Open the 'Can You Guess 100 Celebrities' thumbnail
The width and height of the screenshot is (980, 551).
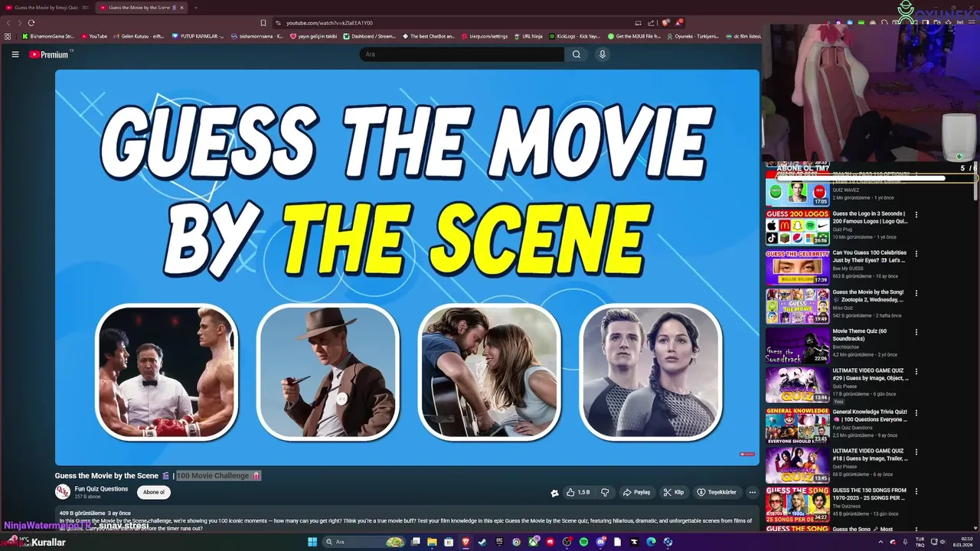click(x=798, y=267)
